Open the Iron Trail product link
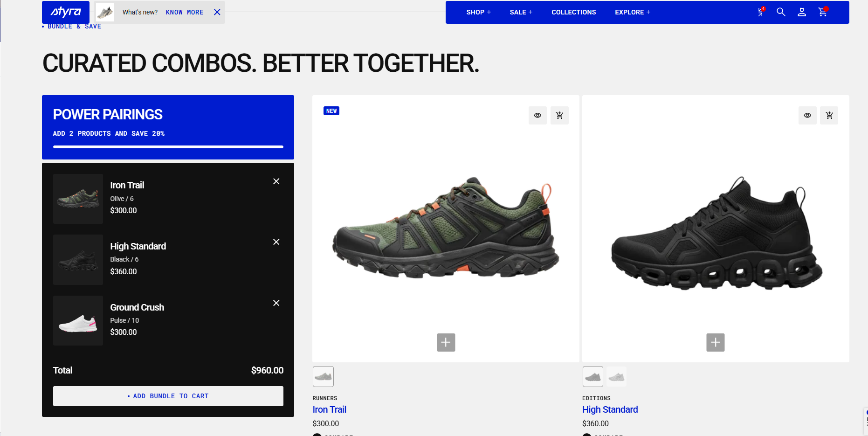This screenshot has width=868, height=436. tap(330, 409)
